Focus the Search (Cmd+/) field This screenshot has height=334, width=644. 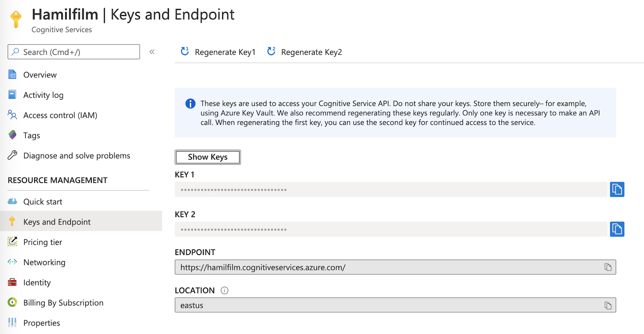[x=74, y=52]
